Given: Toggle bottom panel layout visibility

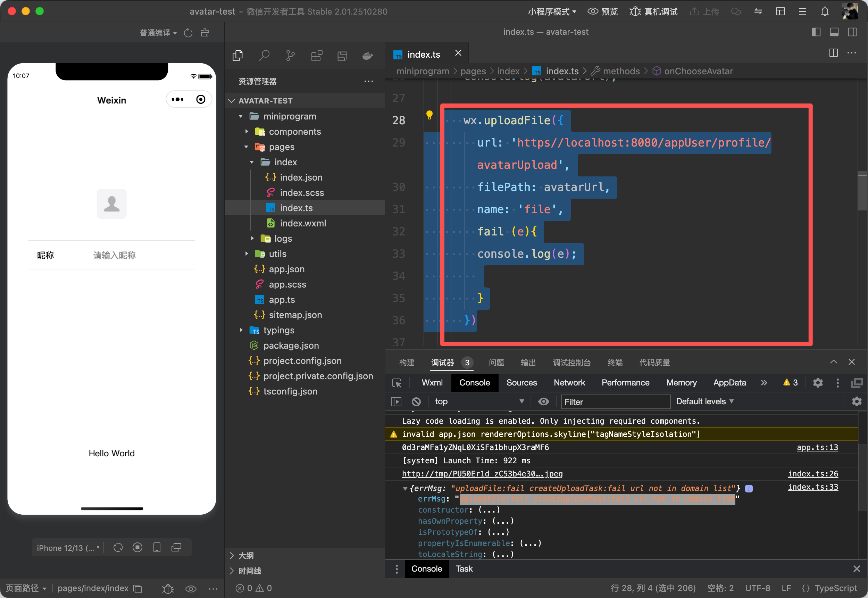Looking at the screenshot, I should click(834, 32).
